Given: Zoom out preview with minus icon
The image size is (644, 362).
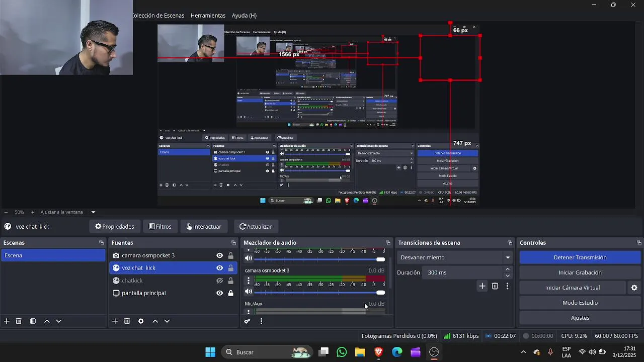Looking at the screenshot, I should point(6,212).
